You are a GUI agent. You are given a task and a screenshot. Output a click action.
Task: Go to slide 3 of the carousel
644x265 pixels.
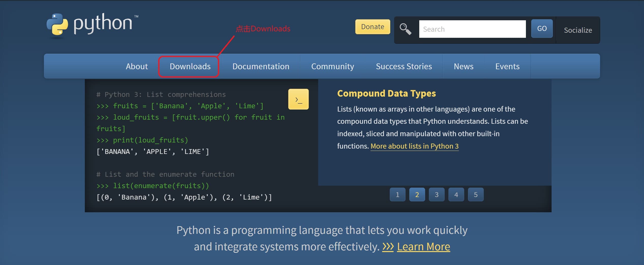[437, 195]
